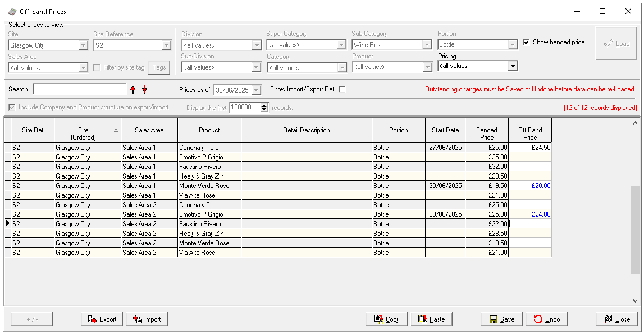This screenshot has height=334, width=644.
Task: Undo changes with the red arrow button
Action: [x=546, y=319]
